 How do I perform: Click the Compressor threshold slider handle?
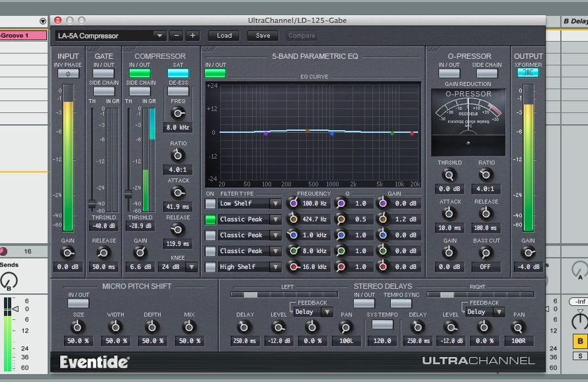point(128,194)
